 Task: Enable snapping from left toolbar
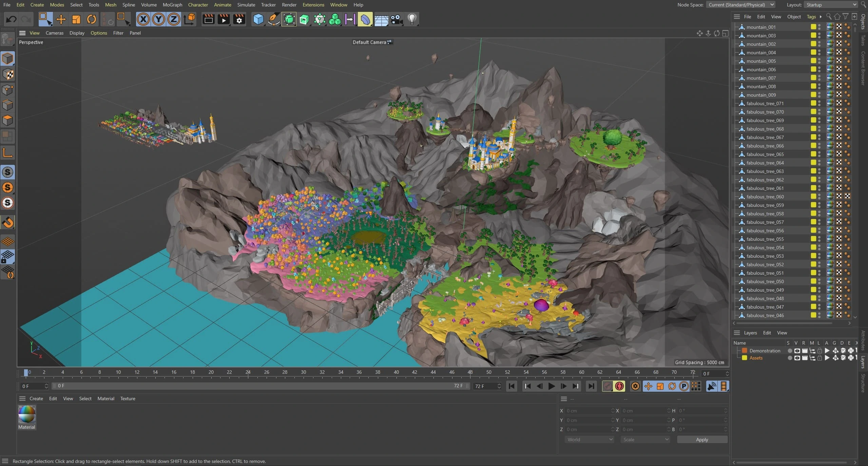(7, 222)
